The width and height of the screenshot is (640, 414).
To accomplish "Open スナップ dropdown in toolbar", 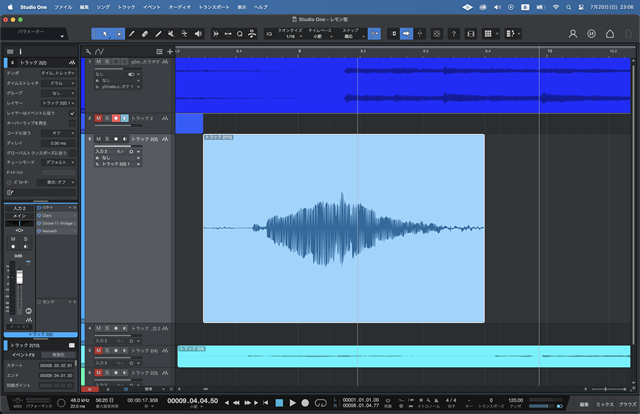I will (351, 34).
